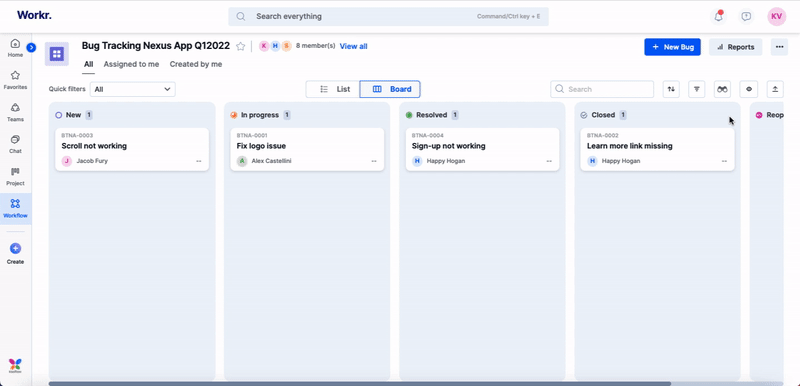Switch to Board view
Screen dimensions: 800x386
390,89
